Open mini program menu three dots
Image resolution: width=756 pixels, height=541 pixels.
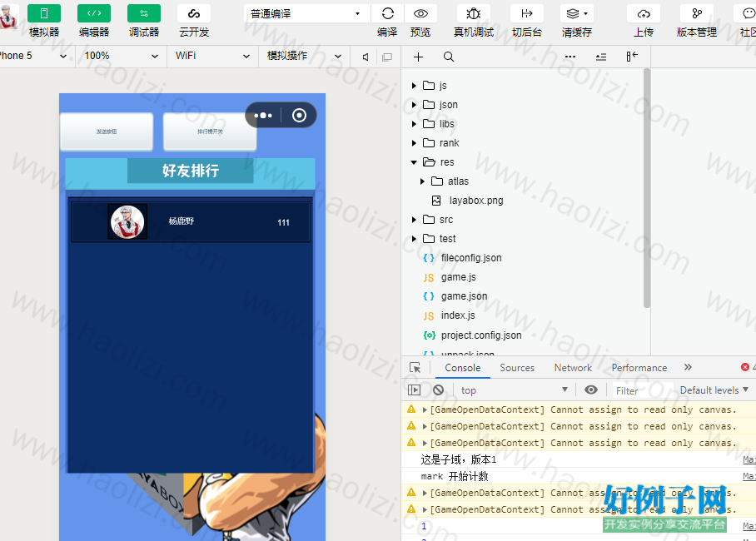pyautogui.click(x=263, y=115)
